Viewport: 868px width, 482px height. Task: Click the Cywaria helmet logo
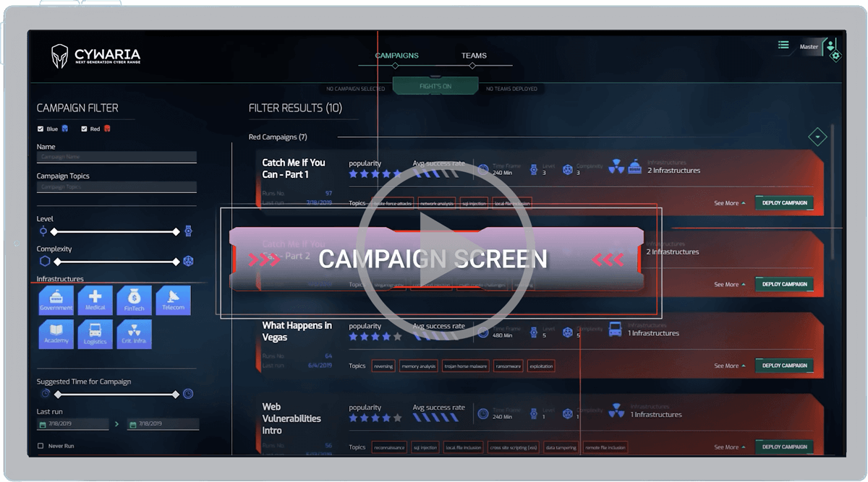59,56
